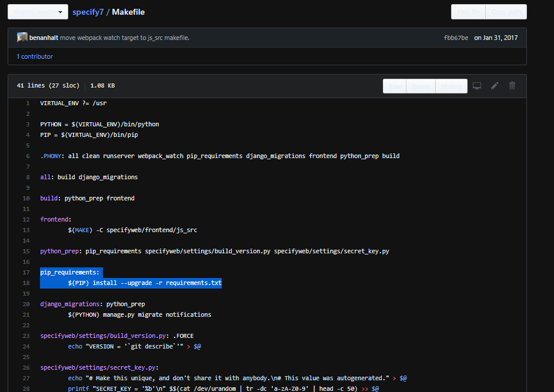The image size is (554, 392).
Task: View the 1 contributor list
Action: coord(34,56)
